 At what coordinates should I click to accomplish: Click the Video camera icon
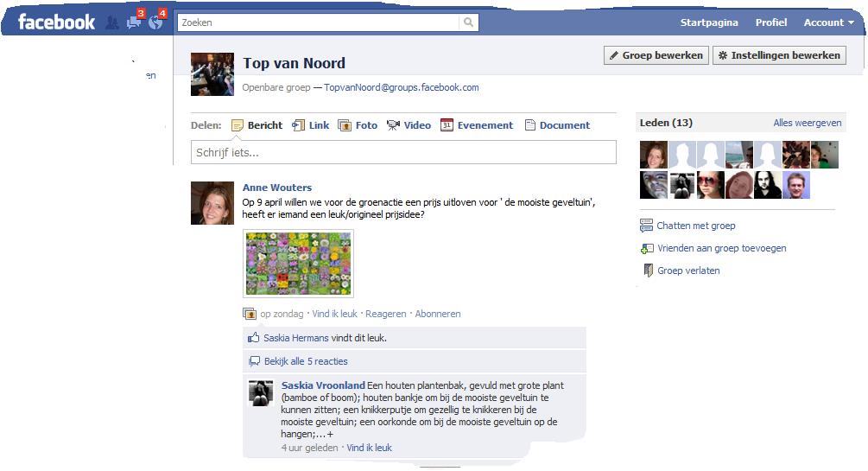point(393,125)
